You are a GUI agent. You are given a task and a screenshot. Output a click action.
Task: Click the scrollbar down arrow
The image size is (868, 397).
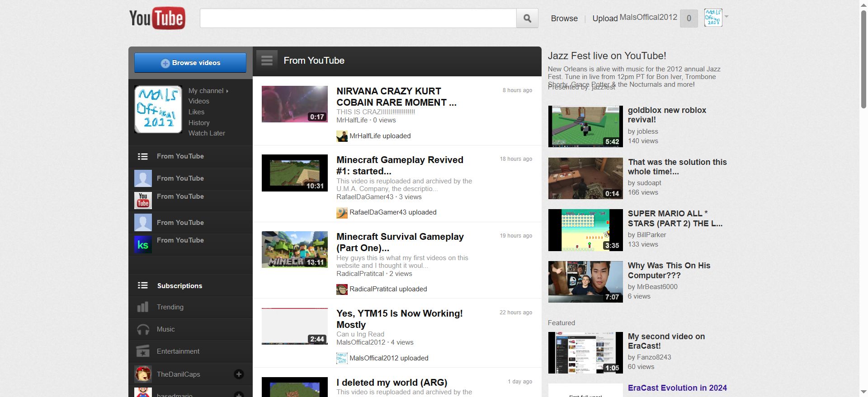pos(863,392)
